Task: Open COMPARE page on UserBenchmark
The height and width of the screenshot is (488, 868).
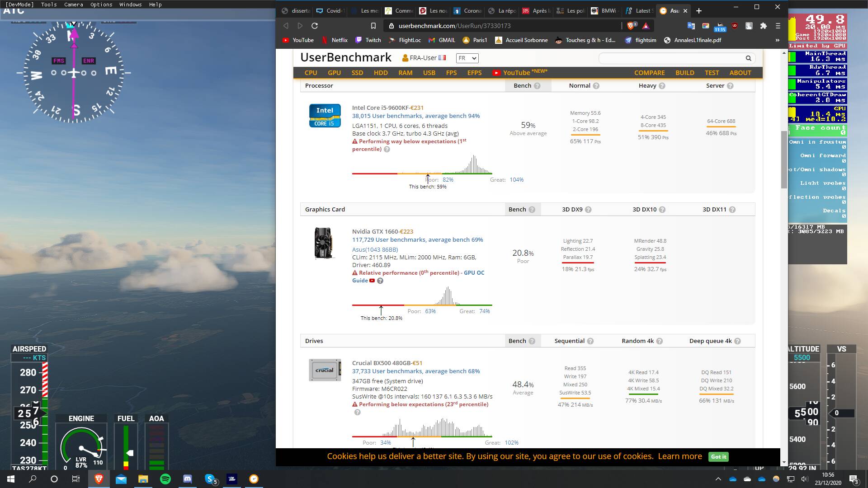Action: pos(649,73)
